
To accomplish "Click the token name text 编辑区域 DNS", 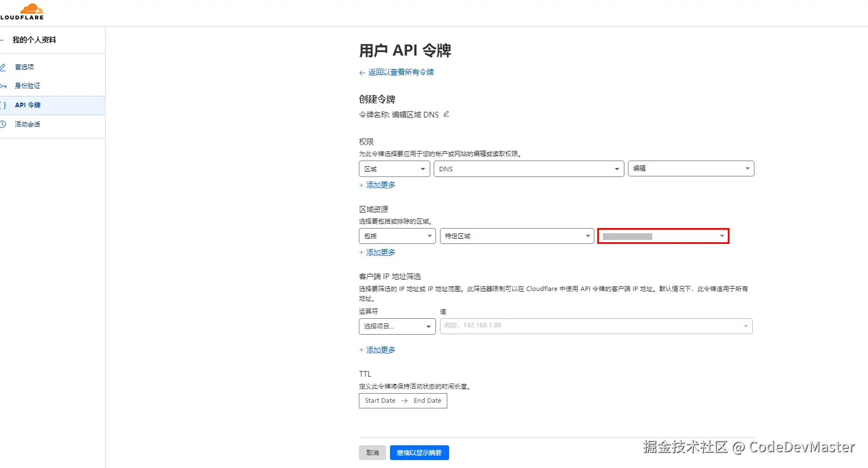I will point(416,115).
